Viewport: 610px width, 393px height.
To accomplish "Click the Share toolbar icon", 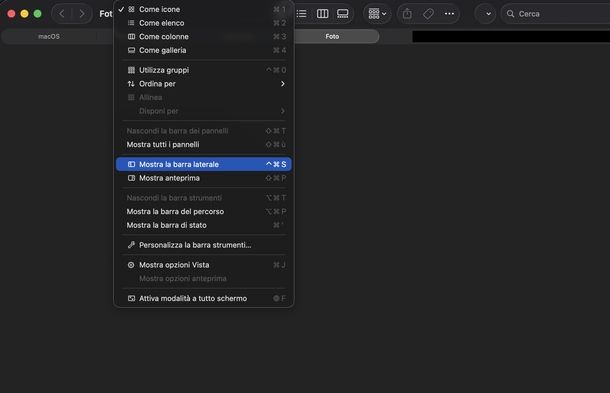I will click(x=407, y=14).
